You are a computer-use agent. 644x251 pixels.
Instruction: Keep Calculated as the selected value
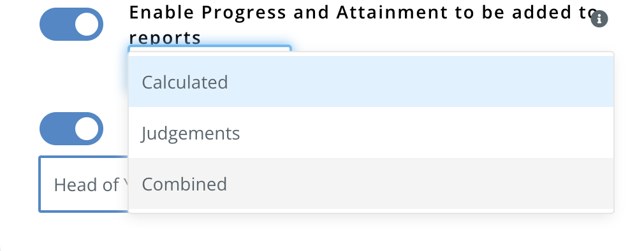371,82
